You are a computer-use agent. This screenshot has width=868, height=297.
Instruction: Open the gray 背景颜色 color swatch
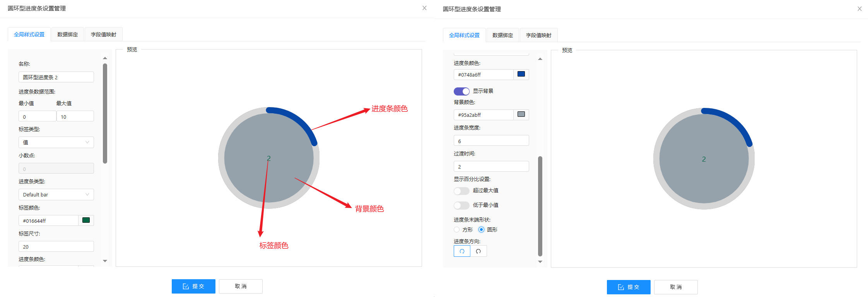click(x=521, y=114)
